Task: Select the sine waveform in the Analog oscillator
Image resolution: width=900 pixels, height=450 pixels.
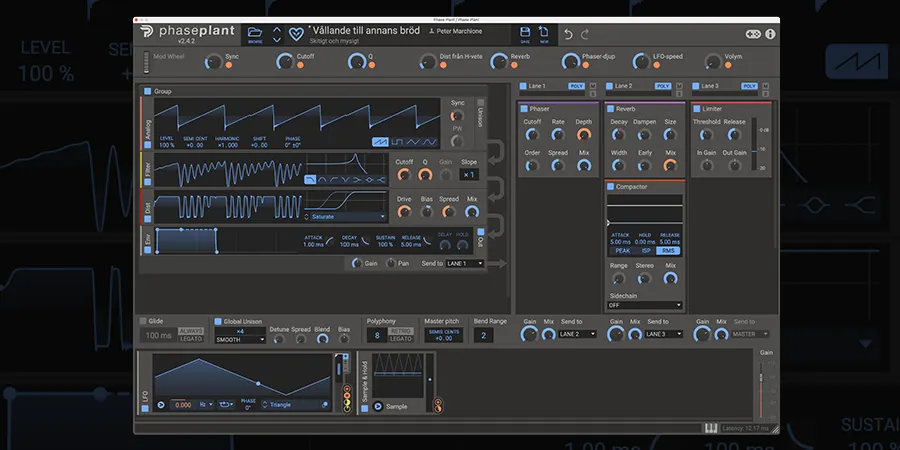Action: click(x=429, y=142)
